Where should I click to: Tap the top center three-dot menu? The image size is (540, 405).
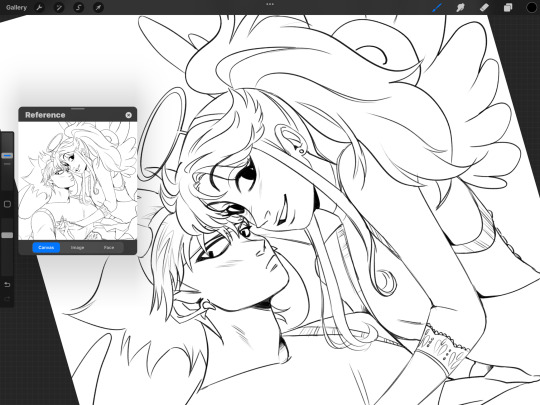click(270, 4)
